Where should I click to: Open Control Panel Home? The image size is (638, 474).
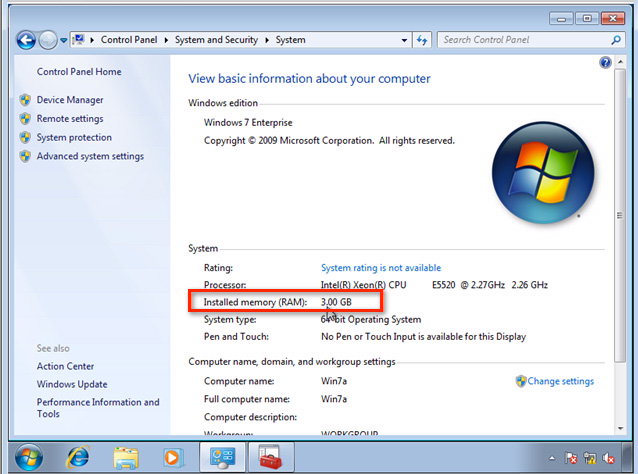click(79, 72)
